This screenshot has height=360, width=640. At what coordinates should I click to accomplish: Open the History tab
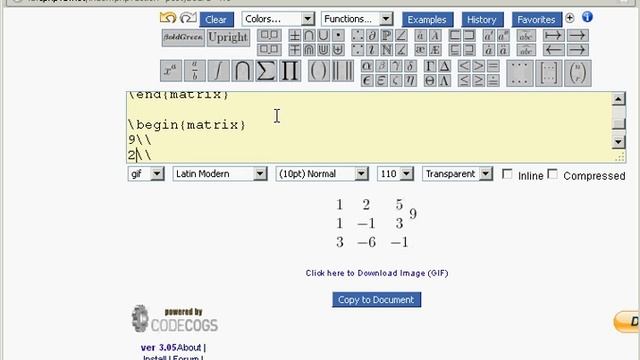point(482,20)
